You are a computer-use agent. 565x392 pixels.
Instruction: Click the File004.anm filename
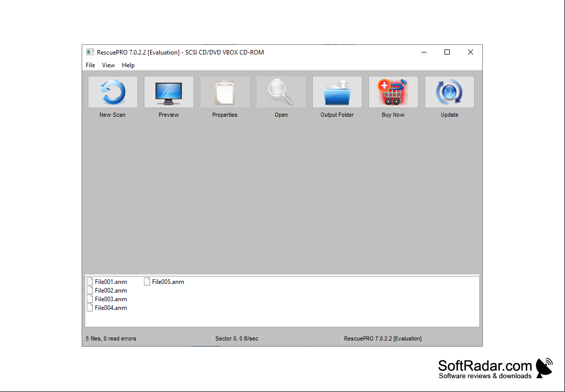[x=111, y=308]
